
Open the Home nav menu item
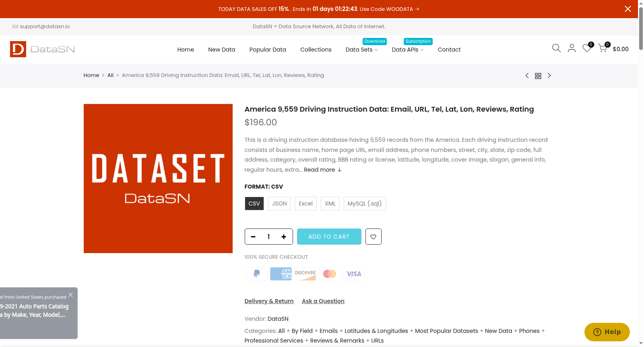click(x=186, y=50)
